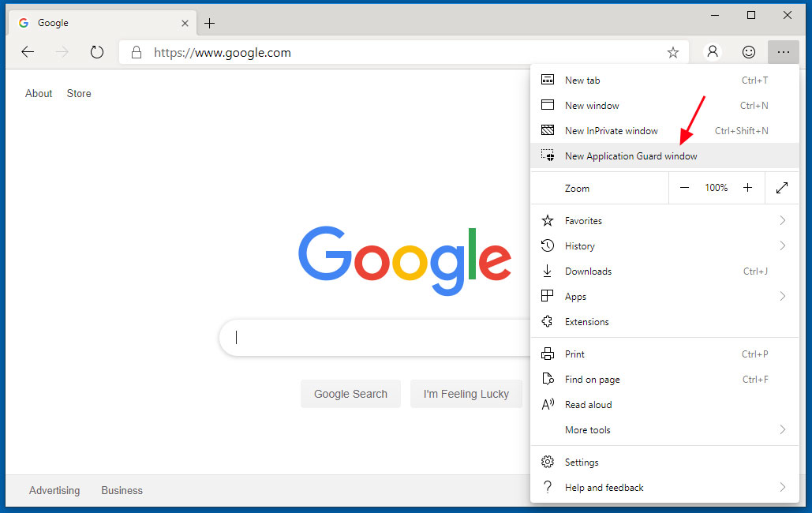Image resolution: width=812 pixels, height=513 pixels.
Task: Click the 100% zoom level value
Action: 717,188
